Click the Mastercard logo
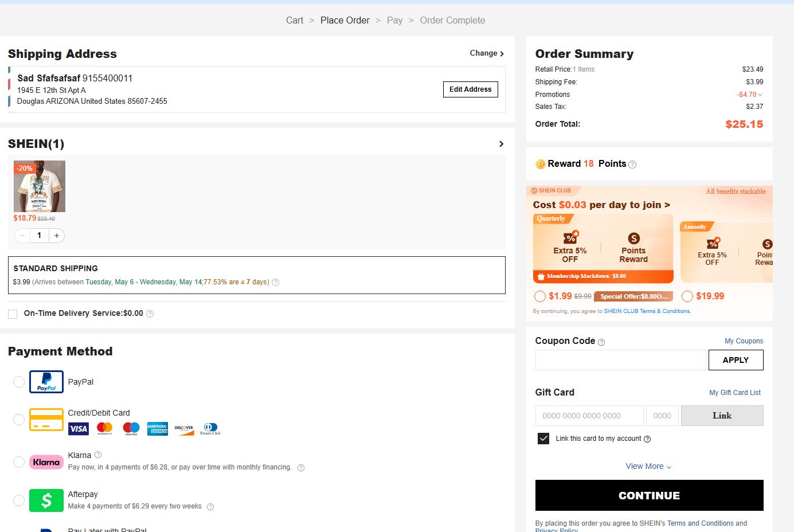 pos(104,428)
